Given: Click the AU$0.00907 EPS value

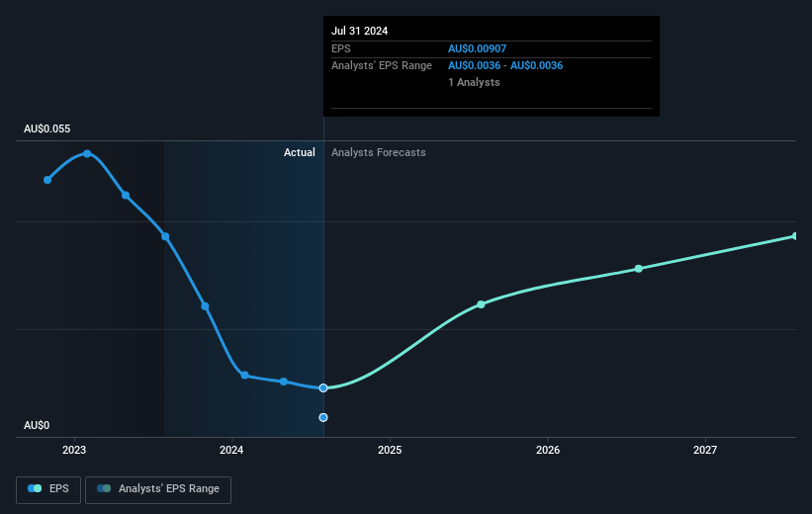Looking at the screenshot, I should (x=477, y=48).
